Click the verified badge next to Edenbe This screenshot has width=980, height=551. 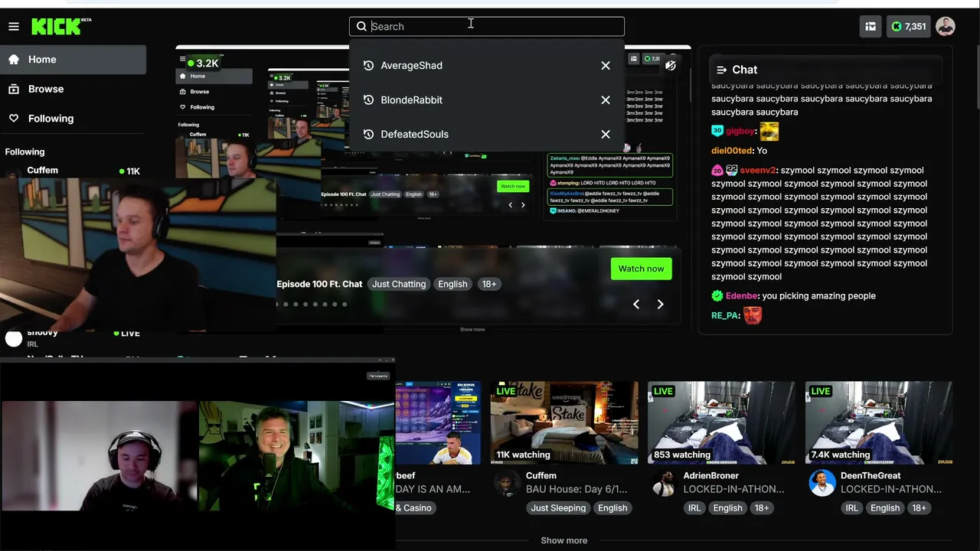717,295
